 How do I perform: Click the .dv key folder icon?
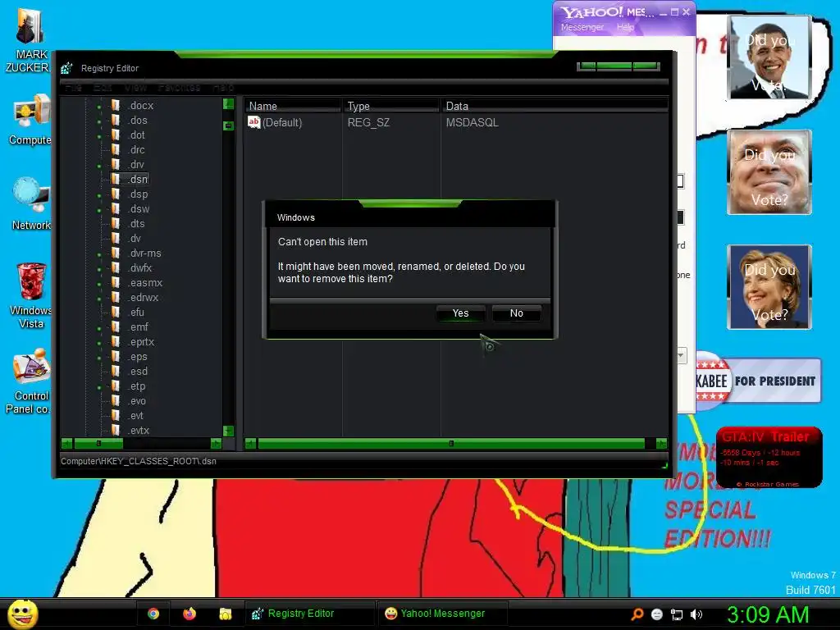click(x=116, y=238)
